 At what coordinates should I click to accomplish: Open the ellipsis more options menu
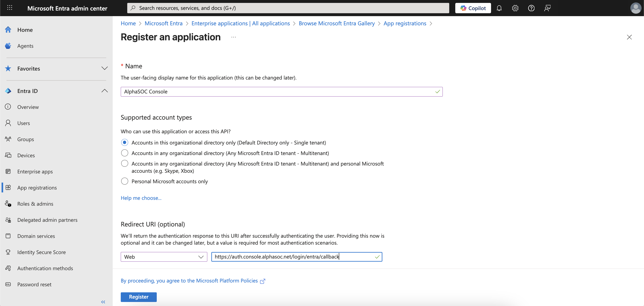pos(233,37)
